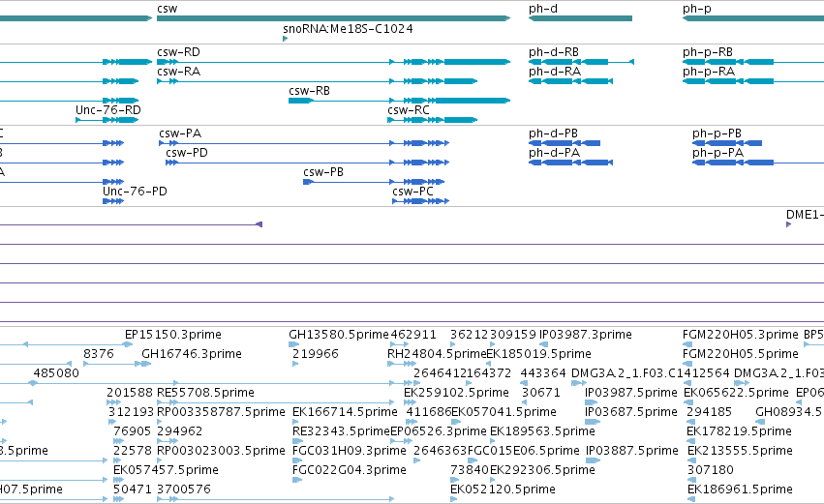
Task: Select the ph-p gene label
Action: 697,9
